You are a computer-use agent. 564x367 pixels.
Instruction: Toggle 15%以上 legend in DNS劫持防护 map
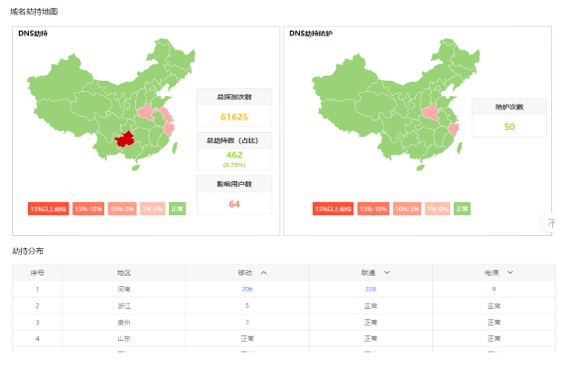coord(333,209)
